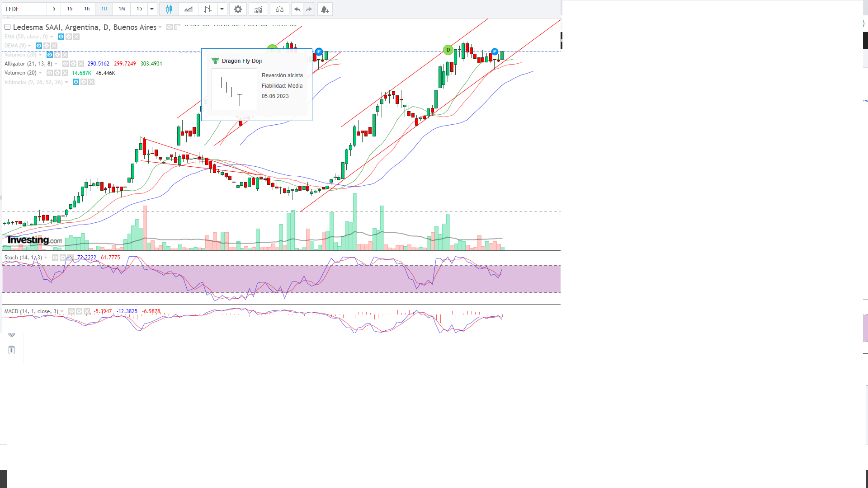Viewport: 868px width, 488px height.
Task: Click the blue P marker on the latest candles
Action: click(x=495, y=52)
